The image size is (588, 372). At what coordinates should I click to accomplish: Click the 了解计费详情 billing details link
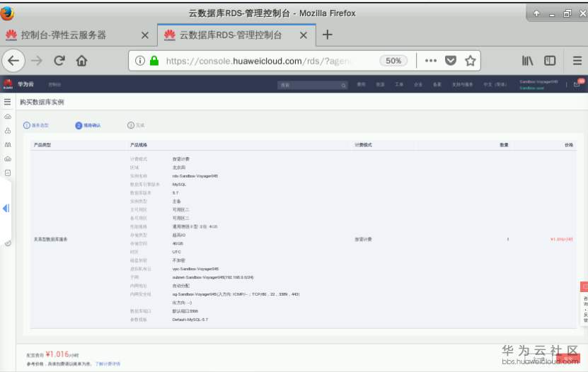click(108, 364)
